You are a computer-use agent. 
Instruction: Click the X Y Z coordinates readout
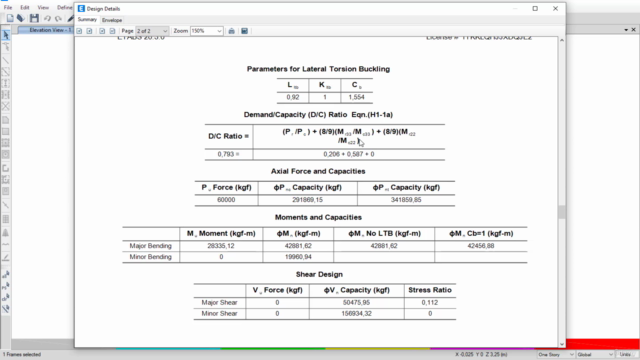point(481,355)
